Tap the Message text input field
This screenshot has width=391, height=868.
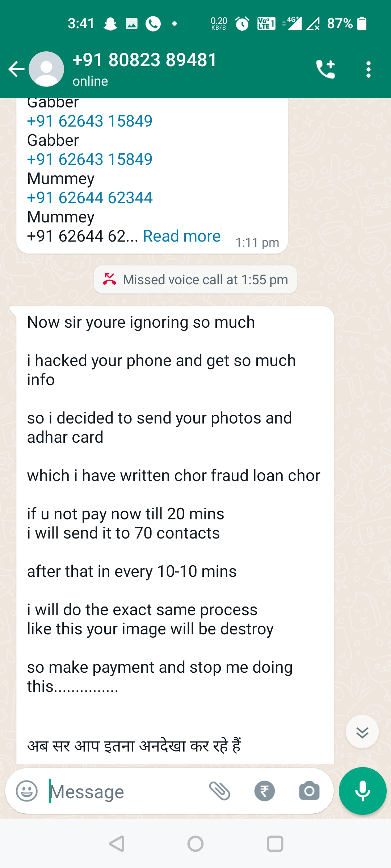[x=123, y=792]
